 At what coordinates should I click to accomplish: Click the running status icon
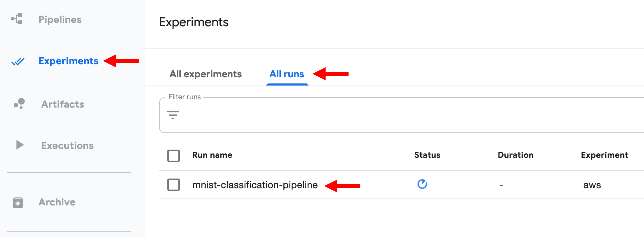tap(422, 184)
